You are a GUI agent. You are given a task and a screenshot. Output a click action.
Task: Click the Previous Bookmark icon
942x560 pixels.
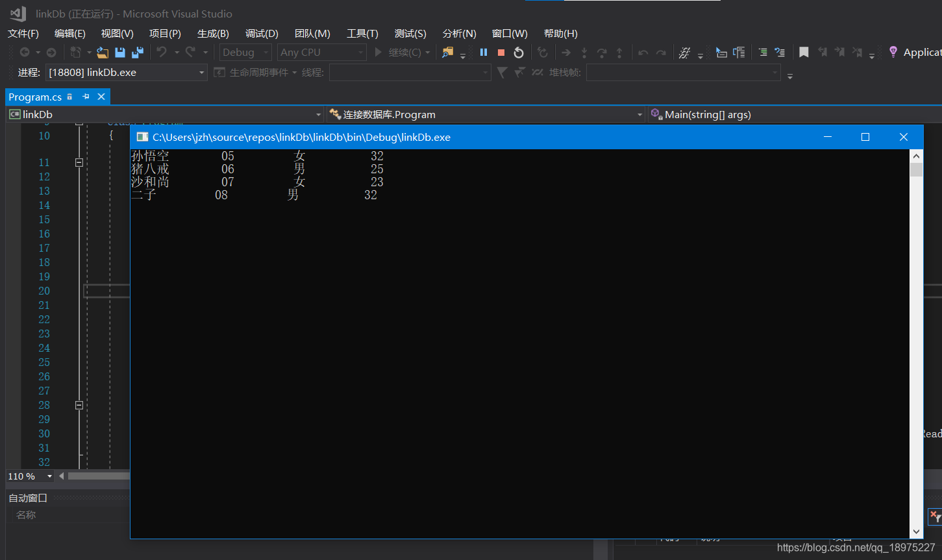[x=823, y=53]
